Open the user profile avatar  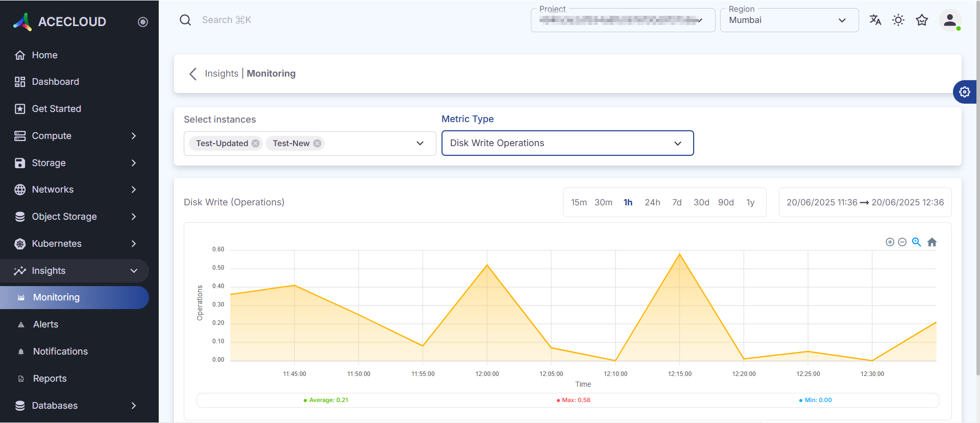(950, 20)
